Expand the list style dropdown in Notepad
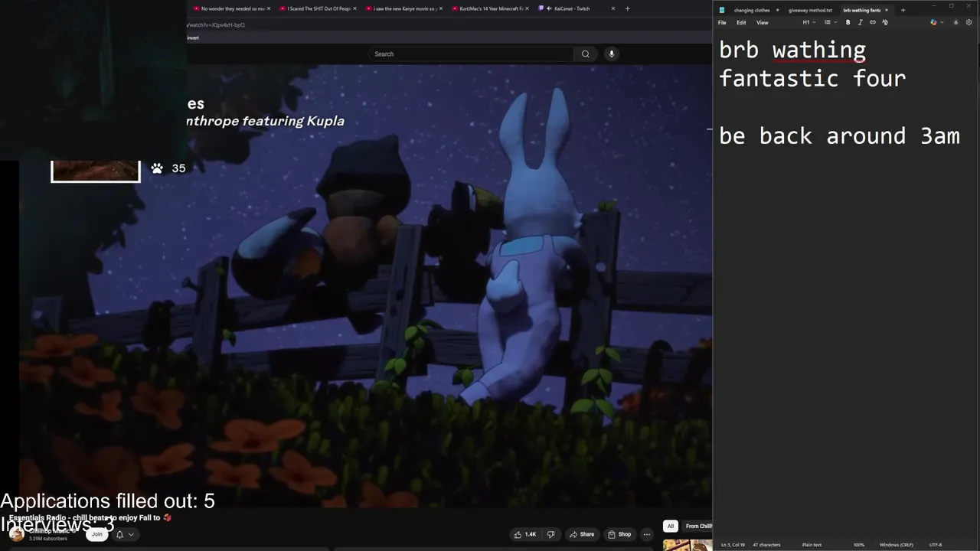The width and height of the screenshot is (980, 551). [830, 22]
